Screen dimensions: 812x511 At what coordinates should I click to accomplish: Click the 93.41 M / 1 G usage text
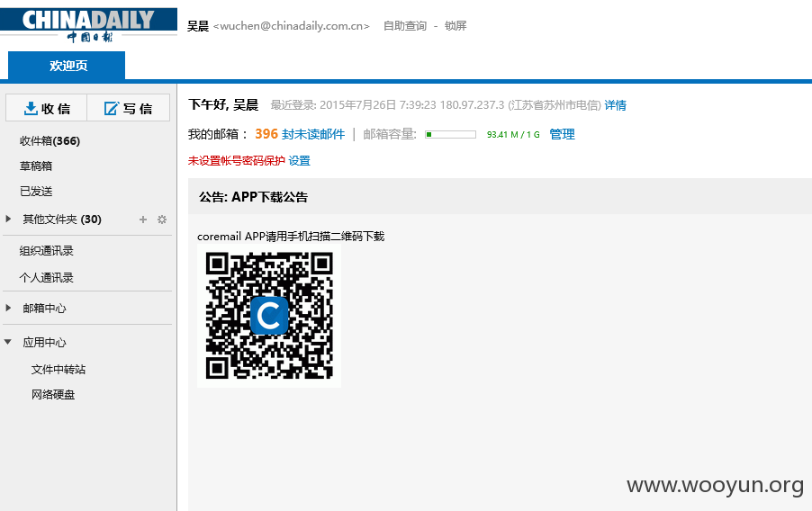click(513, 135)
